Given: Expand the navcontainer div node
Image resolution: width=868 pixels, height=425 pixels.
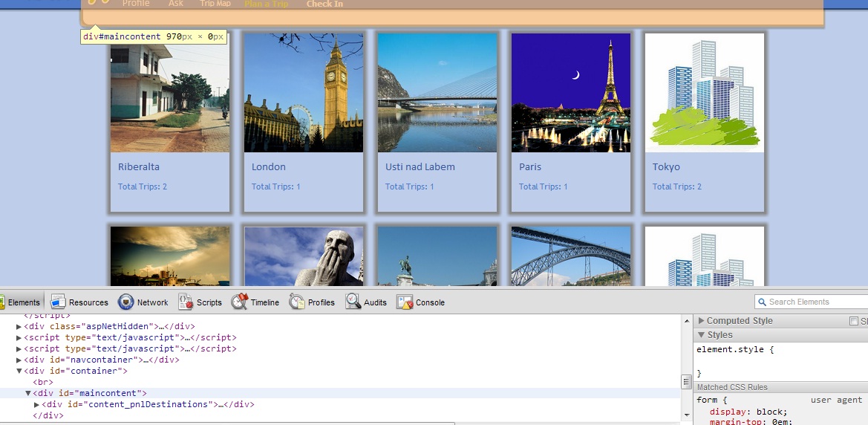Looking at the screenshot, I should click(x=19, y=360).
